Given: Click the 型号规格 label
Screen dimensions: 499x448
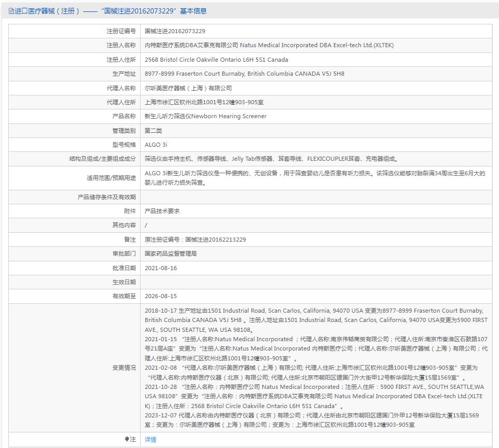Looking at the screenshot, I should tap(124, 145).
